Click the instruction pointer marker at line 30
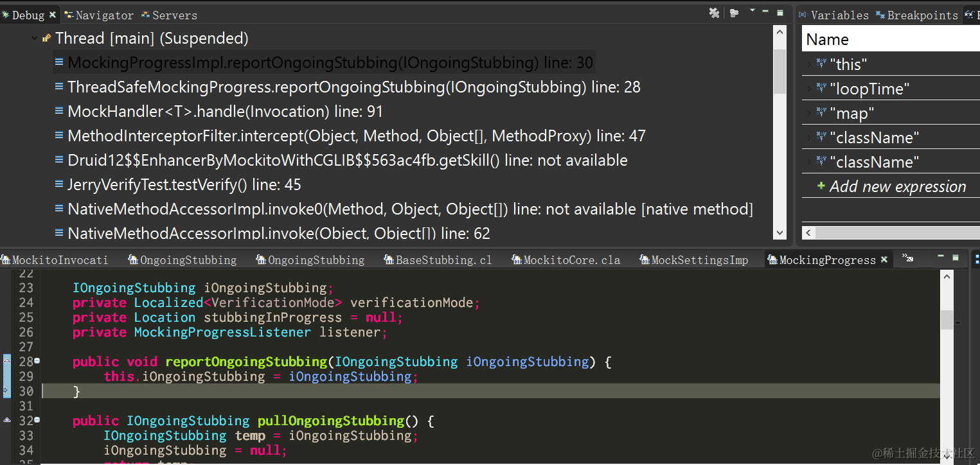This screenshot has height=465, width=980. coord(6,390)
